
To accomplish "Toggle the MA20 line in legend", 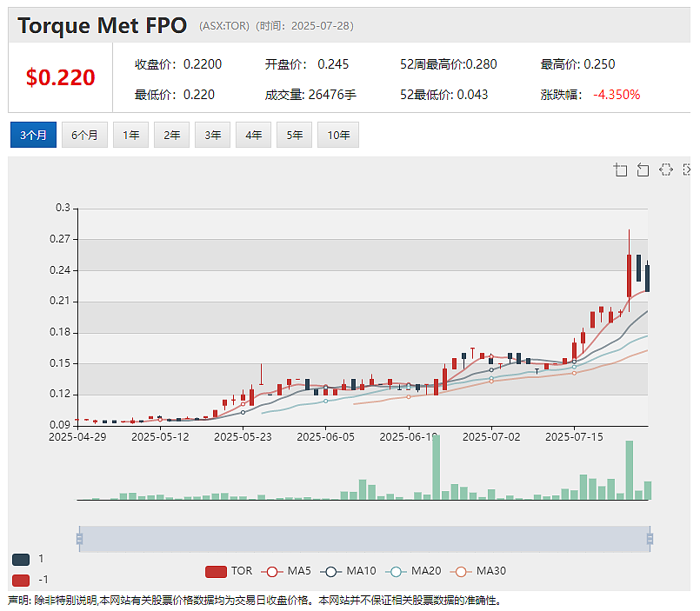I will tap(413, 571).
